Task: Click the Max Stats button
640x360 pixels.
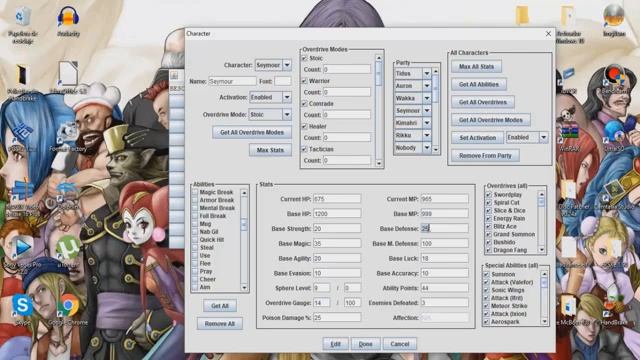Action: 270,150
